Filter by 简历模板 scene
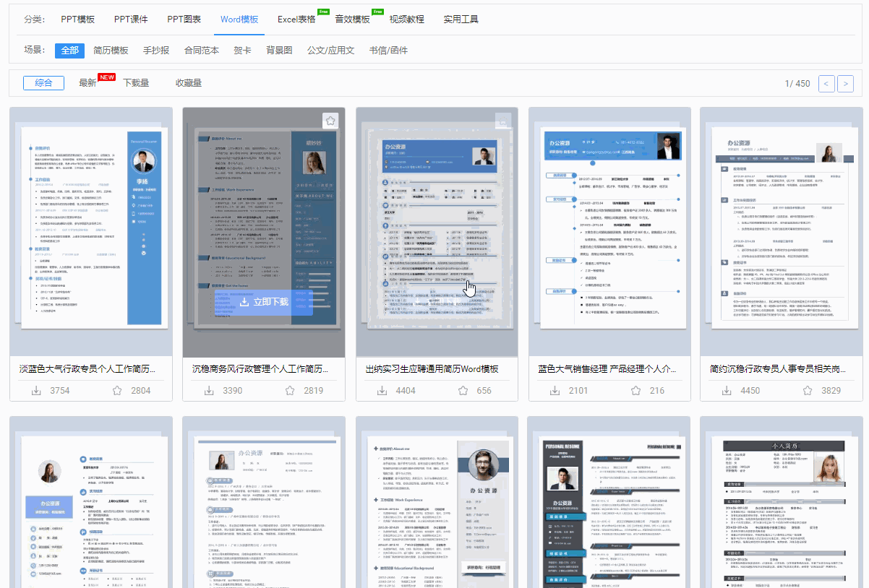The image size is (869, 588). point(109,51)
